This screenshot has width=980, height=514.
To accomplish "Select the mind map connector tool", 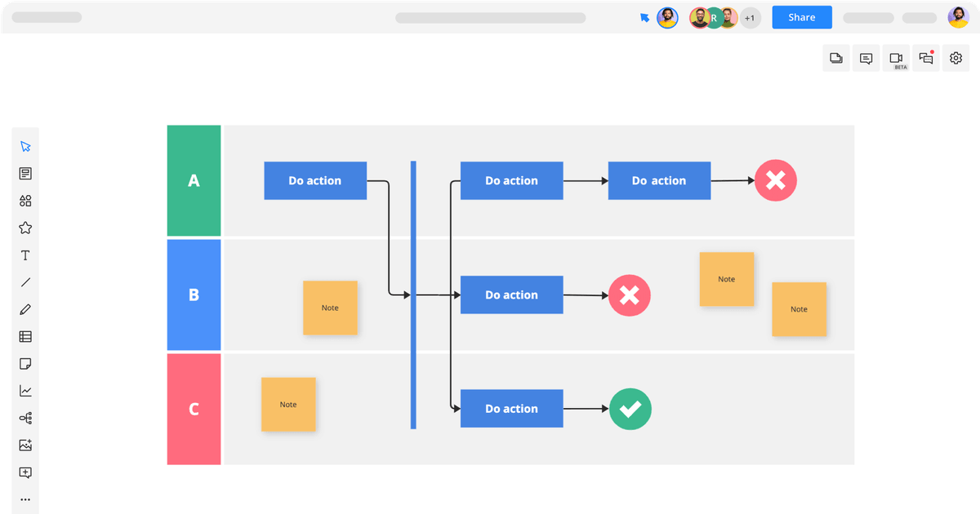I will pos(25,418).
